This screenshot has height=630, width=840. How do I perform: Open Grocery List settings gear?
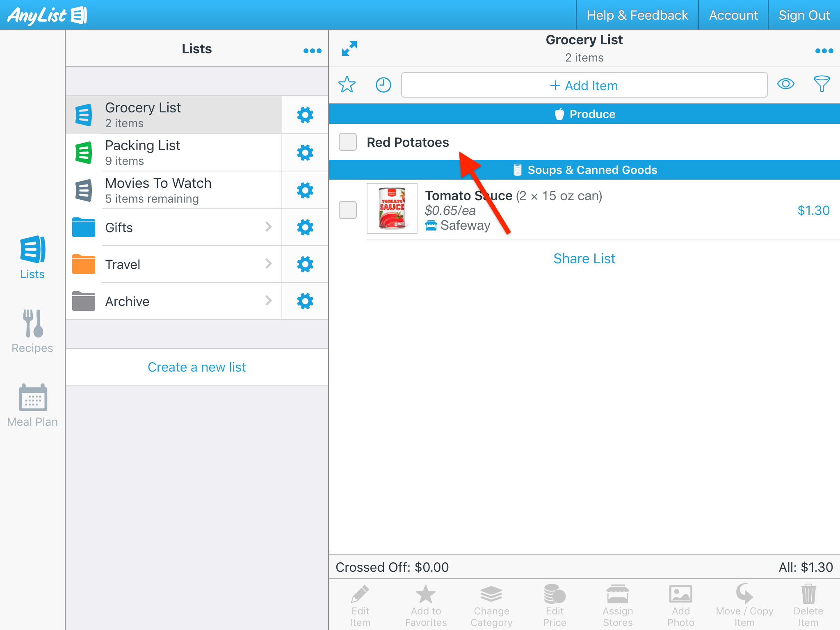click(305, 115)
